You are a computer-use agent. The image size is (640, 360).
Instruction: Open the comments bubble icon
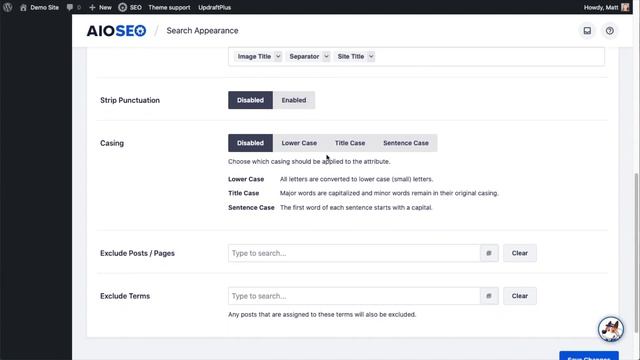tap(70, 7)
